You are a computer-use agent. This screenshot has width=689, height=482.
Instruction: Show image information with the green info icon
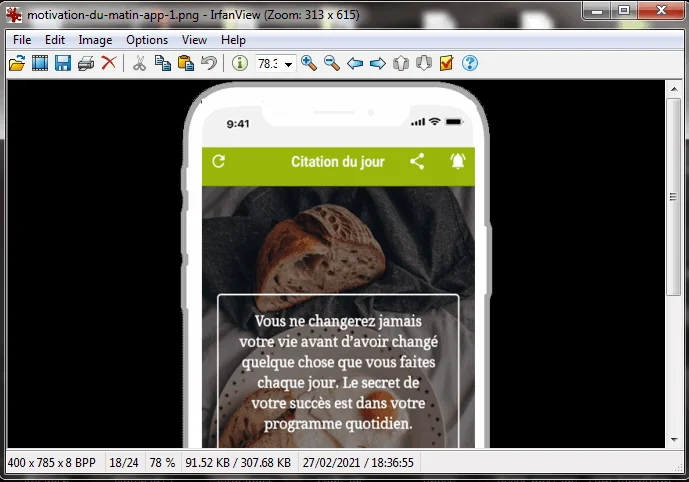(239, 63)
